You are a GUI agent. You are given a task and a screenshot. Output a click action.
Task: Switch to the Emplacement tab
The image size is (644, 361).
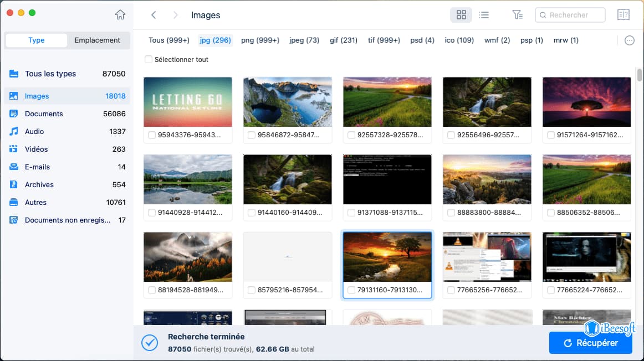98,40
